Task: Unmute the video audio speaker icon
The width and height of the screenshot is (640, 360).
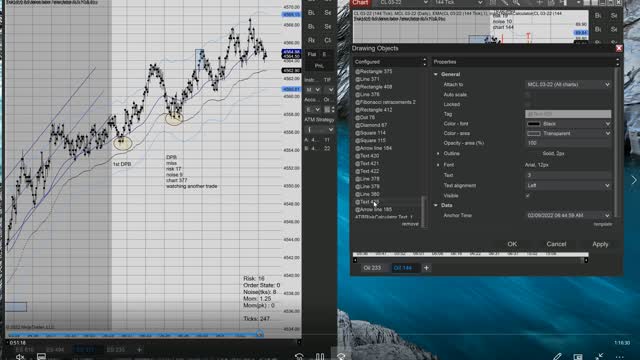Action: pos(20,357)
